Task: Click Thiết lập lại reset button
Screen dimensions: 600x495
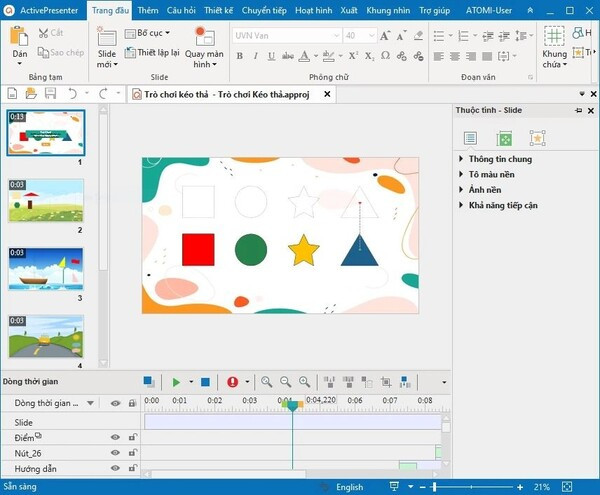Action: [x=152, y=52]
